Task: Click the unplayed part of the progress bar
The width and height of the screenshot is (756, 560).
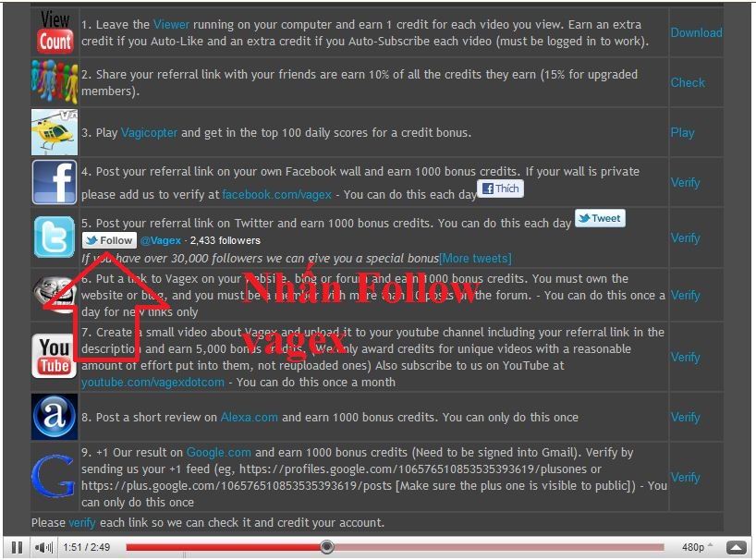Action: pyautogui.click(x=499, y=547)
